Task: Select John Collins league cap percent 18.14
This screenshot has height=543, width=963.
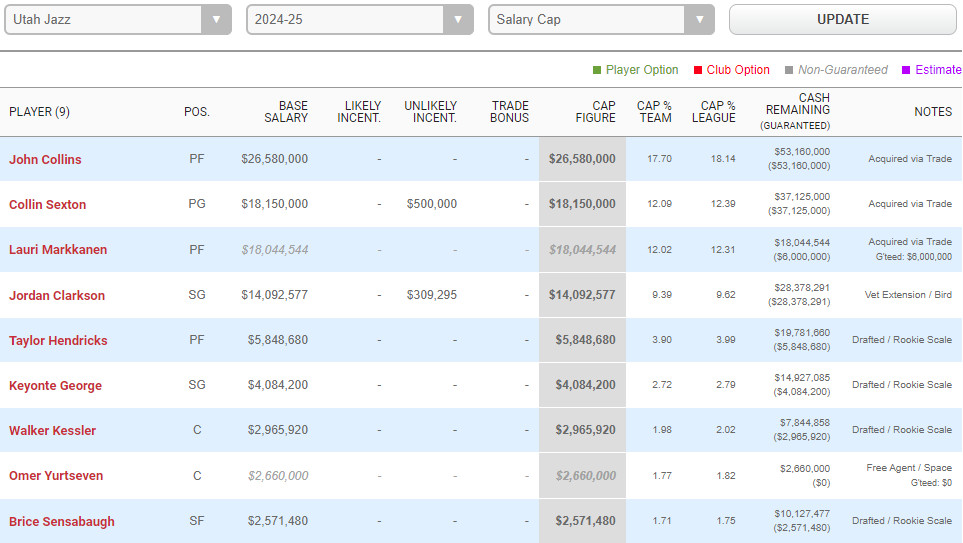Action: [x=723, y=158]
